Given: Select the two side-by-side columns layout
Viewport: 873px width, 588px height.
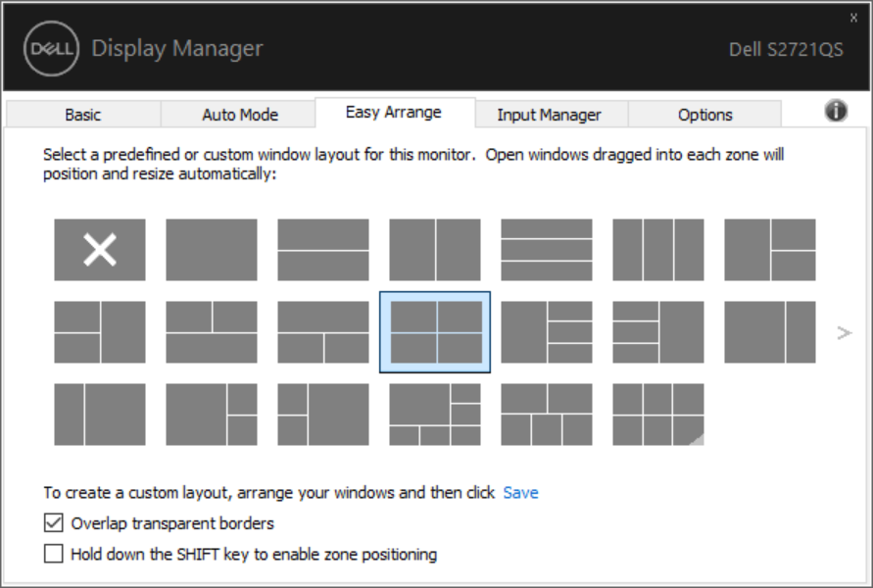Looking at the screenshot, I should click(x=435, y=250).
